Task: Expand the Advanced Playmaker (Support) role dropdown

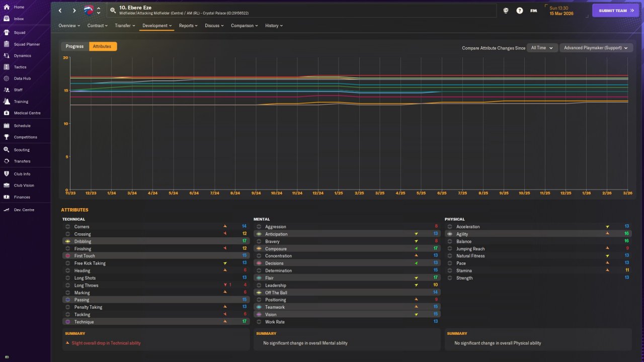Action: click(596, 48)
